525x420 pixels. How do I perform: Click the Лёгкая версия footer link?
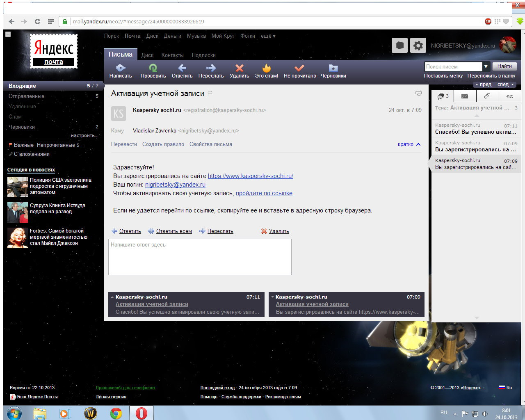click(x=111, y=397)
